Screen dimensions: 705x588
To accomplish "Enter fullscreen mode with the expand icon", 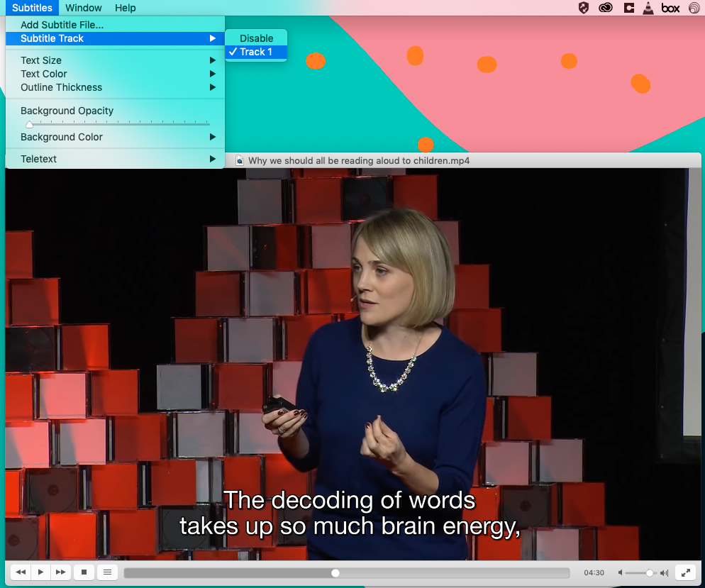I will tap(685, 572).
